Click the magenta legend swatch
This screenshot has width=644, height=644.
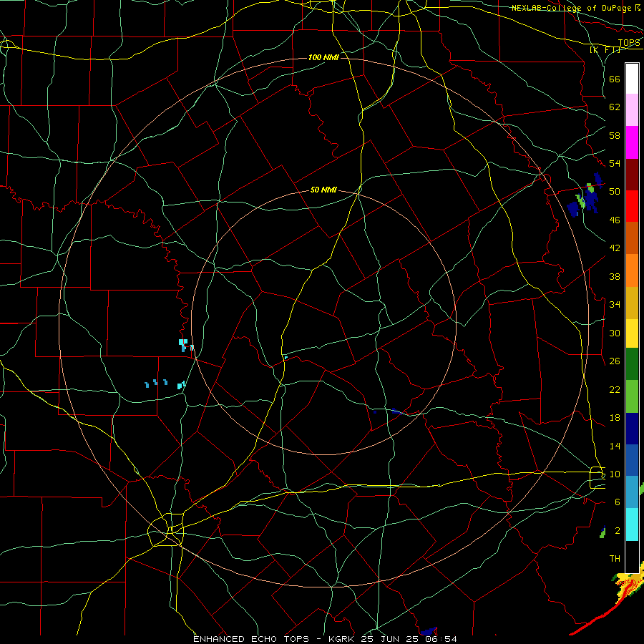[x=632, y=142]
